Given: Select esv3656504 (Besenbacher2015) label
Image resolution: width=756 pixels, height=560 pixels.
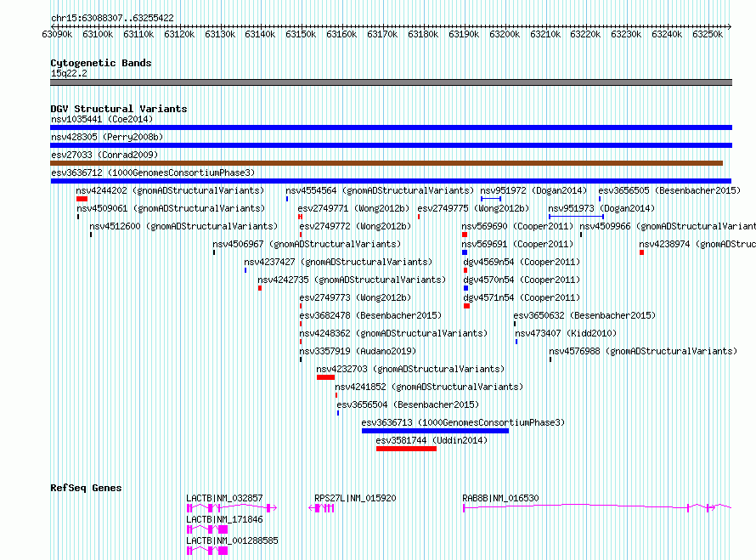Looking at the screenshot, I should point(408,404).
